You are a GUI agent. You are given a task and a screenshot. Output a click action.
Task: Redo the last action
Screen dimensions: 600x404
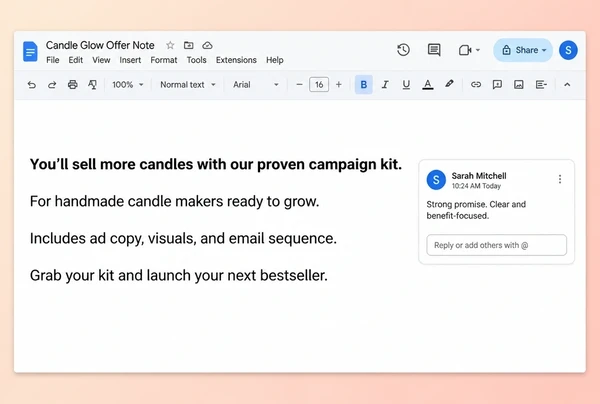pyautogui.click(x=52, y=85)
